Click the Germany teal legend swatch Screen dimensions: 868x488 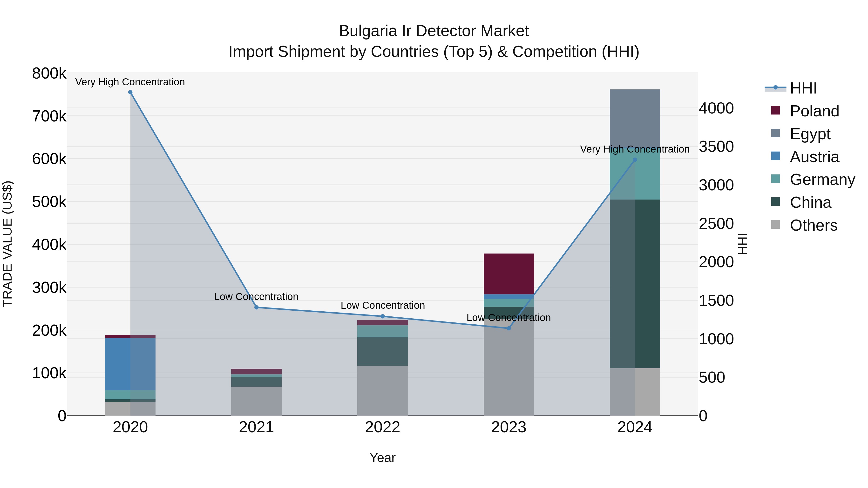tap(775, 179)
